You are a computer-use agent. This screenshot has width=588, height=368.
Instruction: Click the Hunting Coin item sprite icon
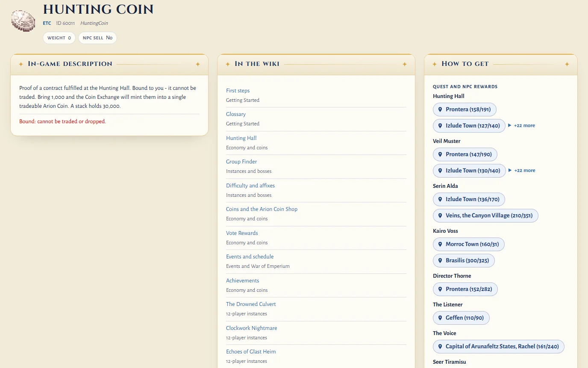pos(23,21)
